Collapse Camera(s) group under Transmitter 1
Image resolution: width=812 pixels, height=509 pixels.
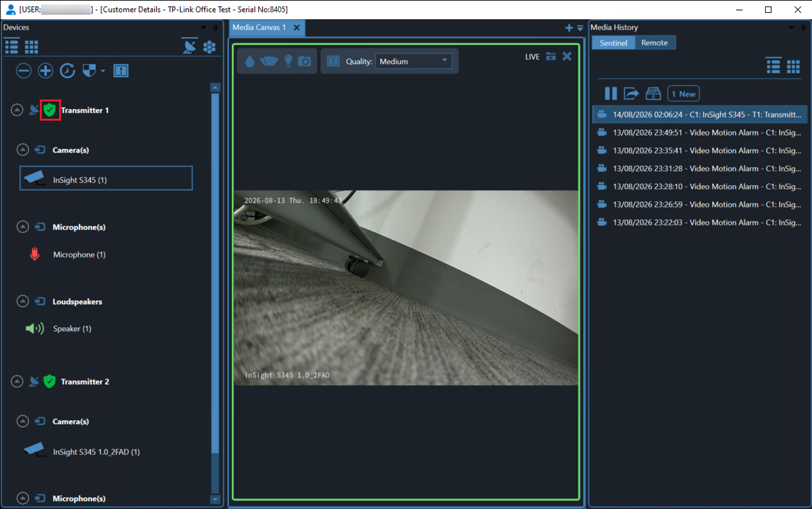(23, 150)
